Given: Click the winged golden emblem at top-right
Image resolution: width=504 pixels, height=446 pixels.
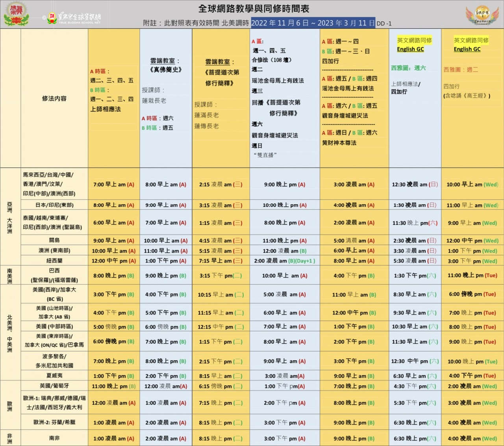Looking at the screenshot, I should [x=482, y=15].
